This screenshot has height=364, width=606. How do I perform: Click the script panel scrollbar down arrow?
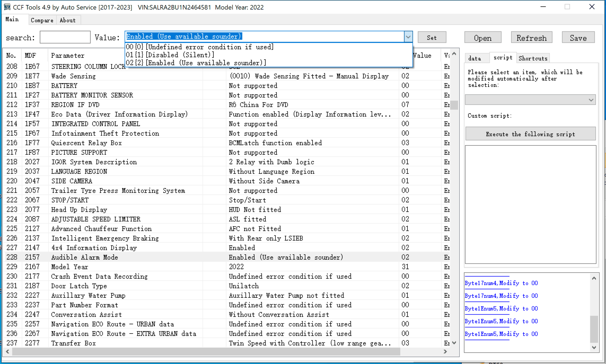(x=594, y=347)
